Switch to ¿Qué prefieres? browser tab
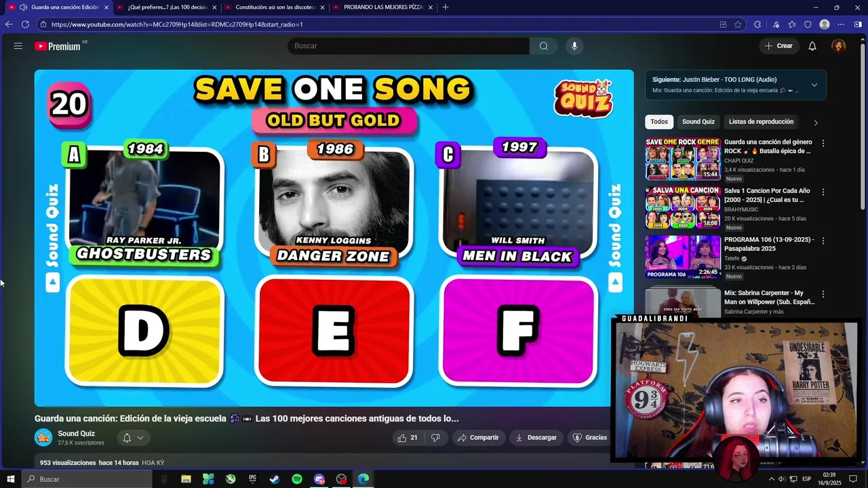The width and height of the screenshot is (868, 488). tap(167, 7)
